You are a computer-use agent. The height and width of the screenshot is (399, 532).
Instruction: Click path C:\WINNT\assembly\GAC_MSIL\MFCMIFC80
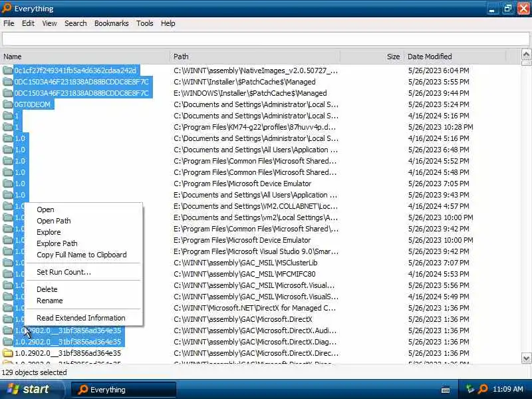pos(245,274)
